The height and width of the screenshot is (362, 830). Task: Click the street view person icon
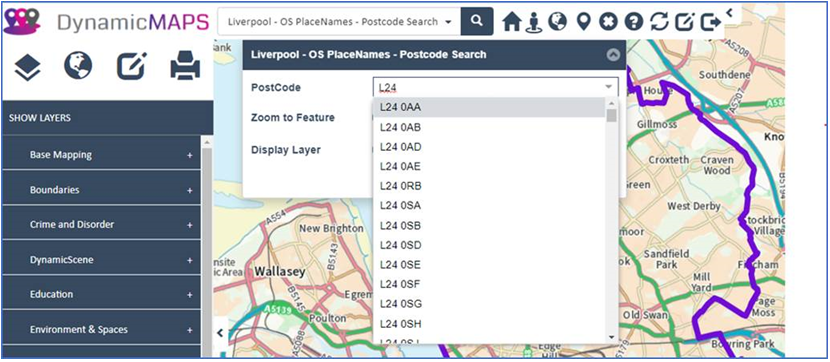(534, 22)
